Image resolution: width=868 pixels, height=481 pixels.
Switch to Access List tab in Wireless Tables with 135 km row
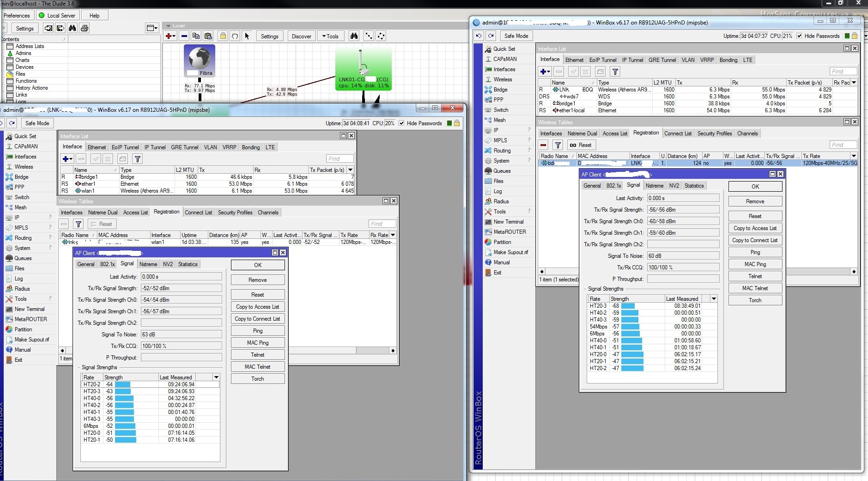tap(135, 213)
